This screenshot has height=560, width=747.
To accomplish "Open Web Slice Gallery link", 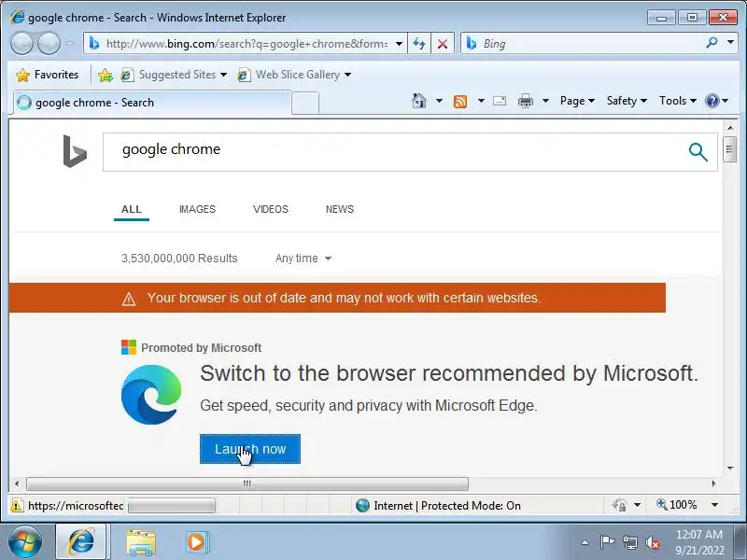I will [x=294, y=75].
